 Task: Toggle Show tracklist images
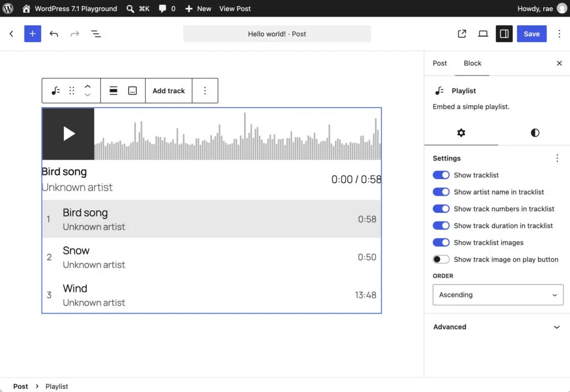pos(441,242)
